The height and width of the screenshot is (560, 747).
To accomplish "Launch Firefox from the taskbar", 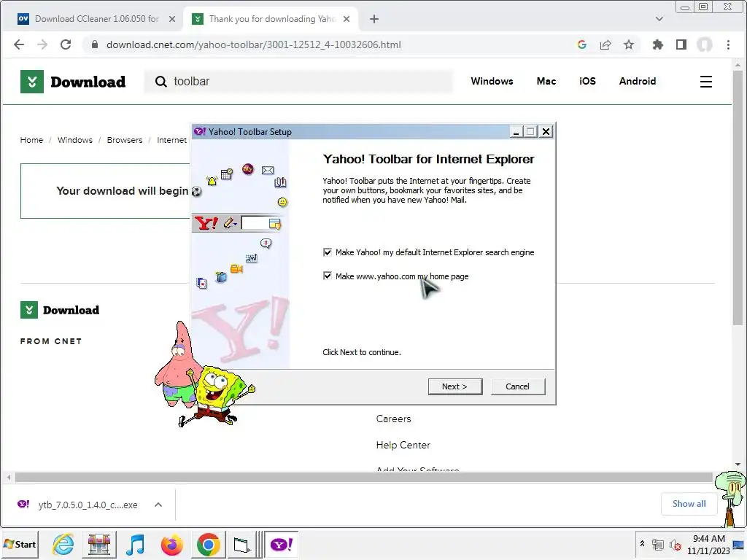I will 172,544.
